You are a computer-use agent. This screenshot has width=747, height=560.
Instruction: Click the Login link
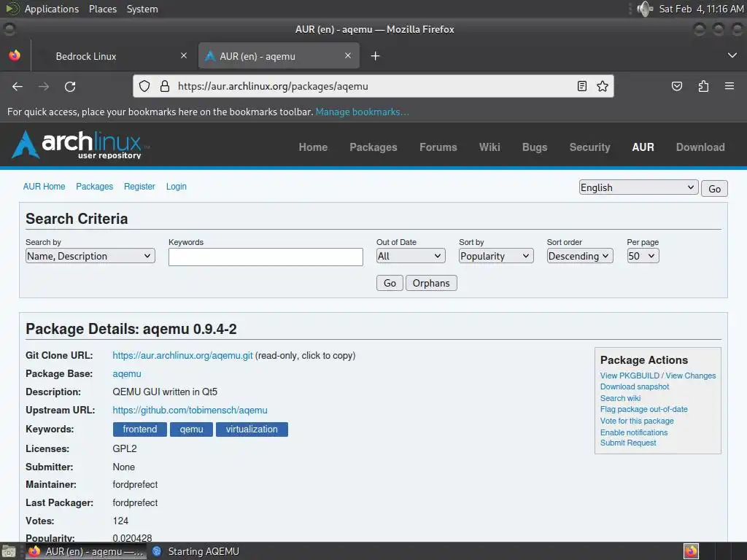(177, 187)
